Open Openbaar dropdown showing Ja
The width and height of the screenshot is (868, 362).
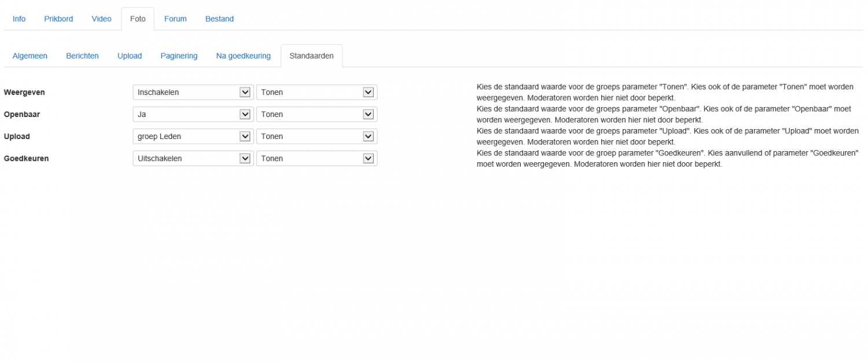pos(193,114)
